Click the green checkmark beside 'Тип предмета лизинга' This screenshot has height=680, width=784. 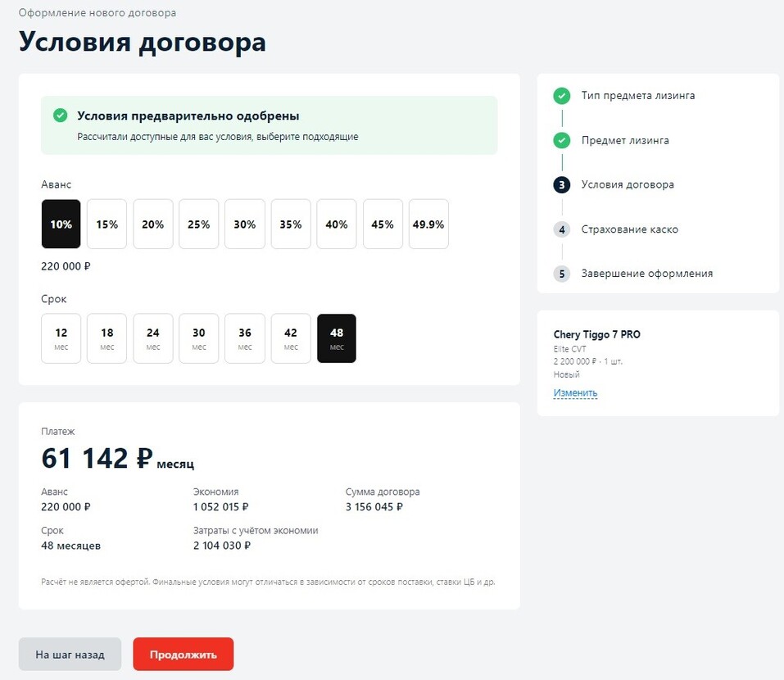561,96
